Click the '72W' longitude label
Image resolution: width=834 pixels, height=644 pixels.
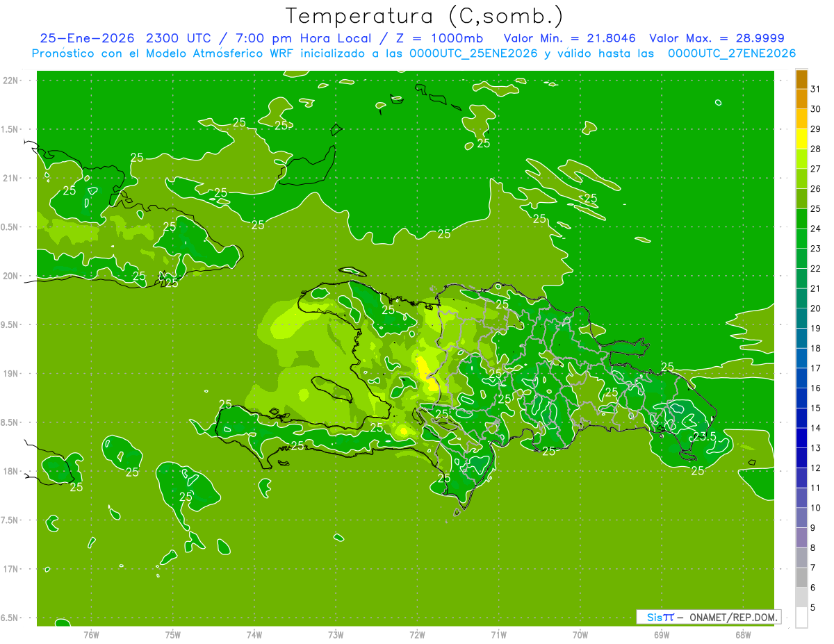[x=417, y=634]
